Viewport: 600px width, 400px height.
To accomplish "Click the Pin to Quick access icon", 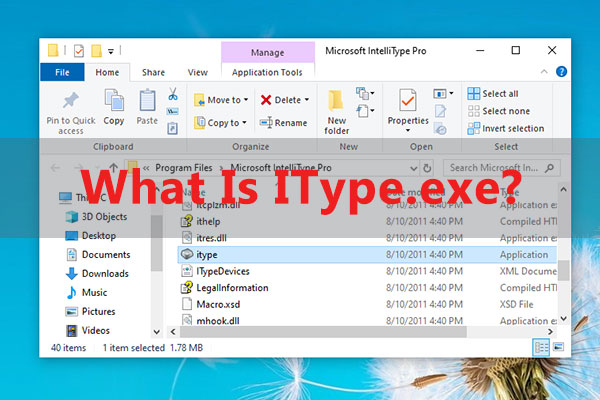I will pos(71,101).
